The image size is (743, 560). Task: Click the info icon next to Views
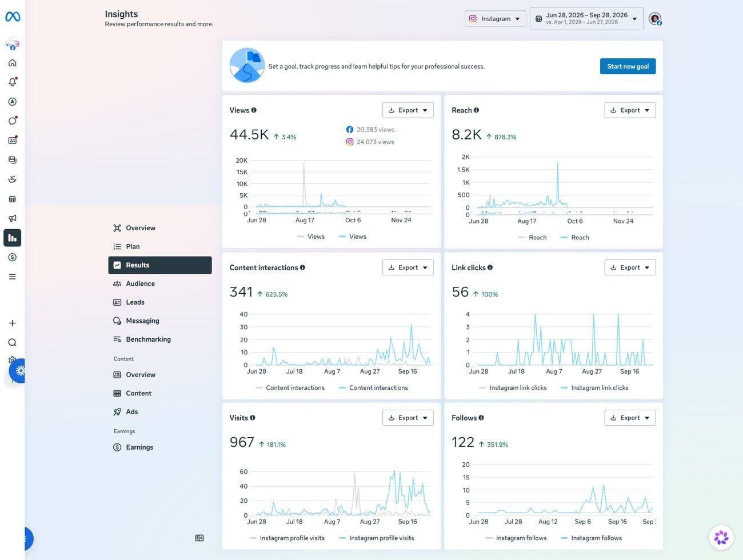click(x=254, y=110)
